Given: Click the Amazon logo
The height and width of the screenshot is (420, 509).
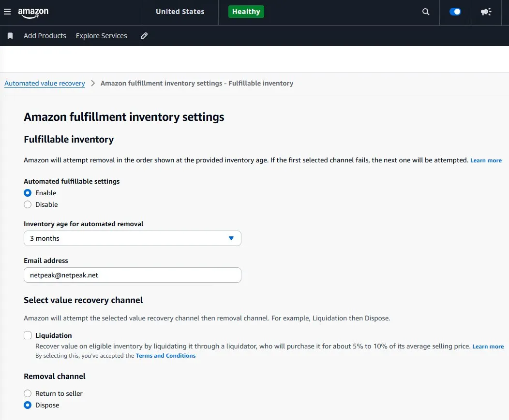Looking at the screenshot, I should pyautogui.click(x=33, y=13).
